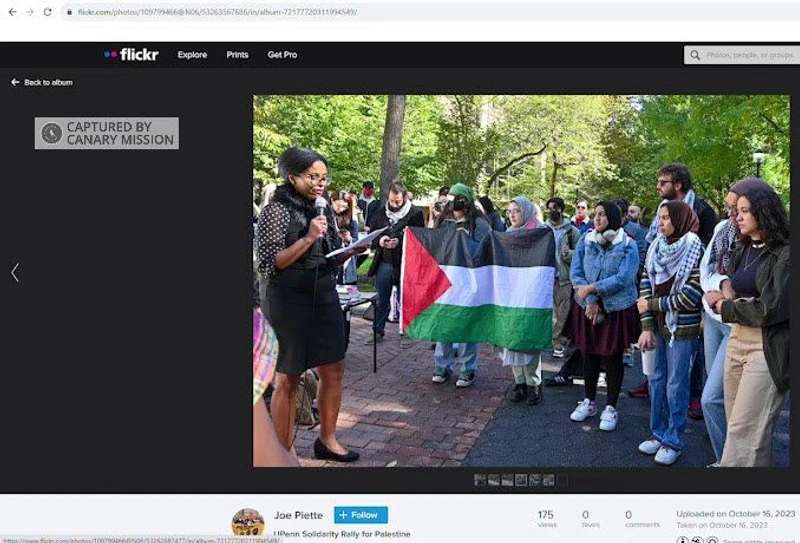The image size is (800, 543).
Task: Open the Prints menu item
Action: click(237, 55)
